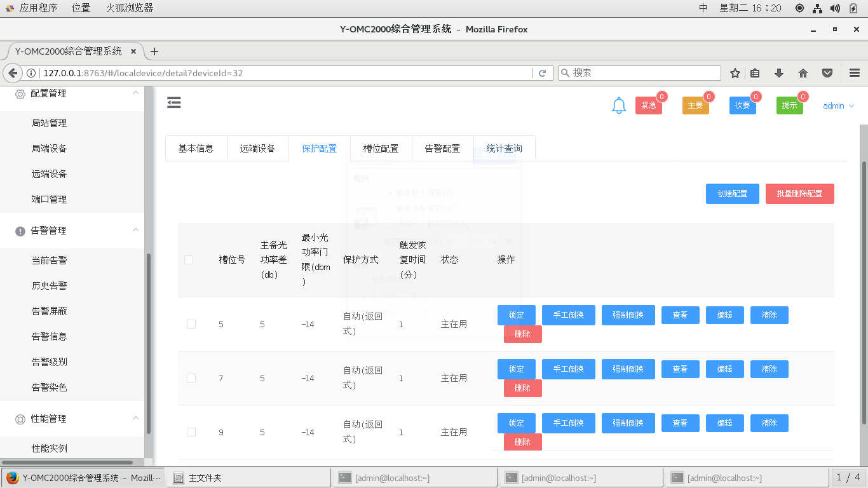The width and height of the screenshot is (868, 488).
Task: Click the 批量删除配置 button
Action: (x=799, y=194)
